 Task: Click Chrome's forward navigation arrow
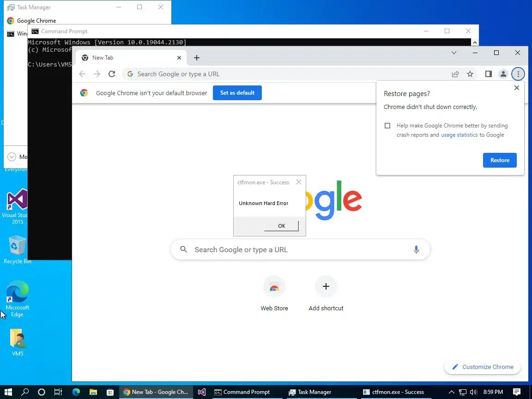[x=97, y=74]
